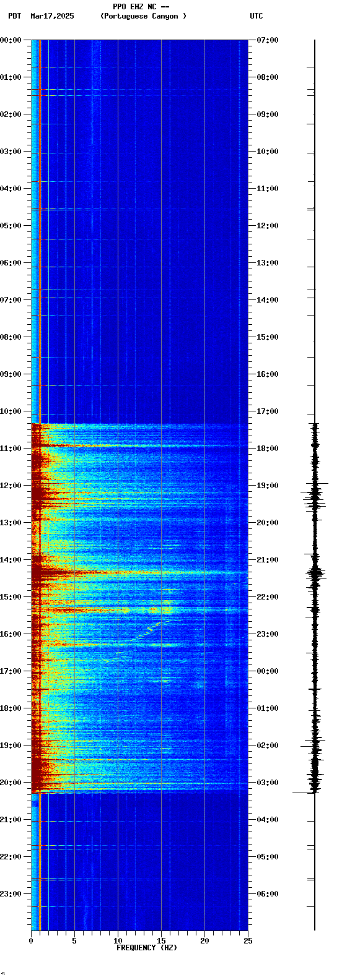Click the PDT time label '21:00'
This screenshot has height=980, width=342.
pyautogui.click(x=11, y=820)
